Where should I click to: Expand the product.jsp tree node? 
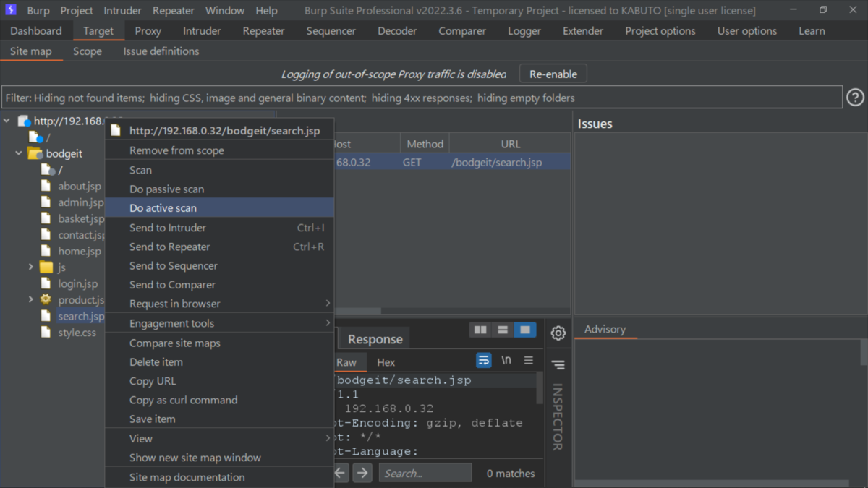pos(30,300)
